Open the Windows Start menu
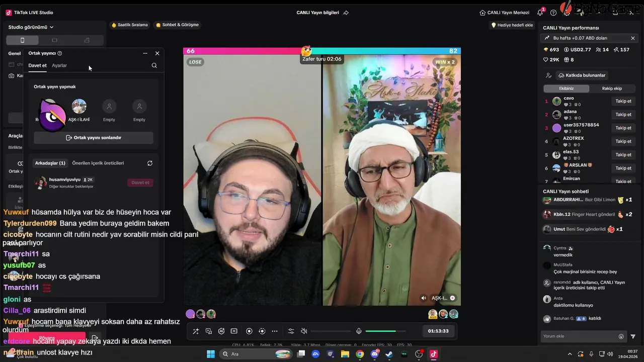The height and width of the screenshot is (362, 644). click(x=210, y=354)
